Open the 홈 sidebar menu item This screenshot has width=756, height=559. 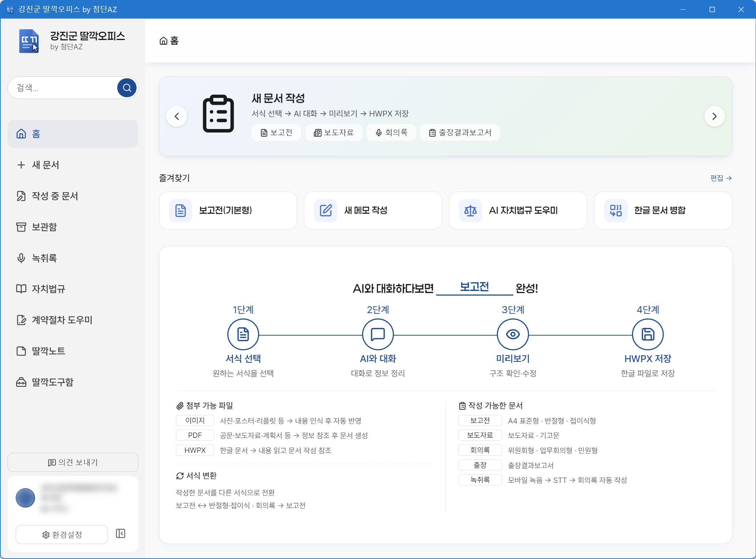(73, 134)
